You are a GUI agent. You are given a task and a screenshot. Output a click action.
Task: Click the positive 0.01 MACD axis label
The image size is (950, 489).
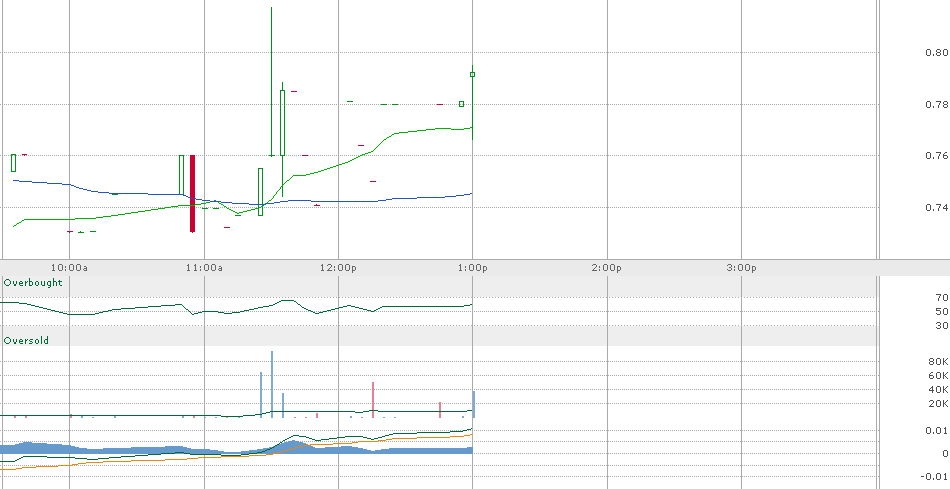point(937,431)
